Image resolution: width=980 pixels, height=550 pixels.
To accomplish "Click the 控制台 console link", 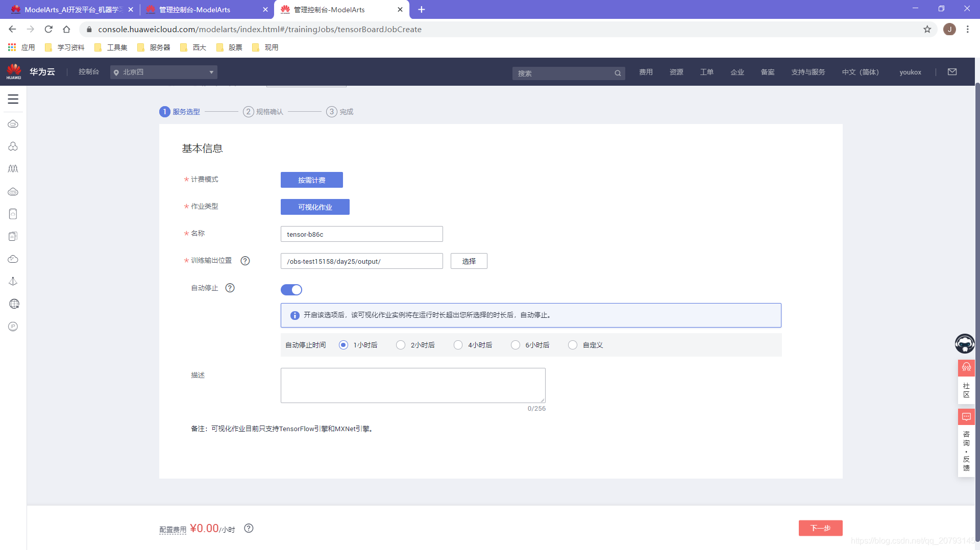I will [89, 71].
